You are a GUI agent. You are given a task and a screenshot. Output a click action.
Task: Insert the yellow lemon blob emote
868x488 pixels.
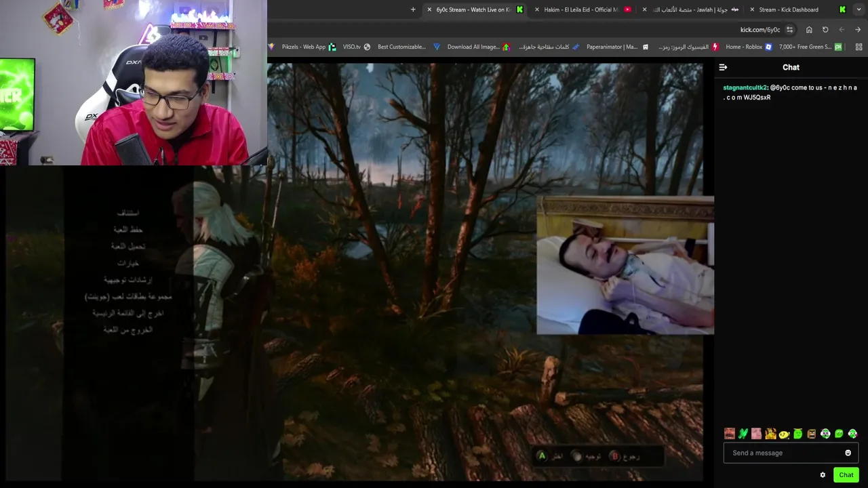tap(784, 434)
